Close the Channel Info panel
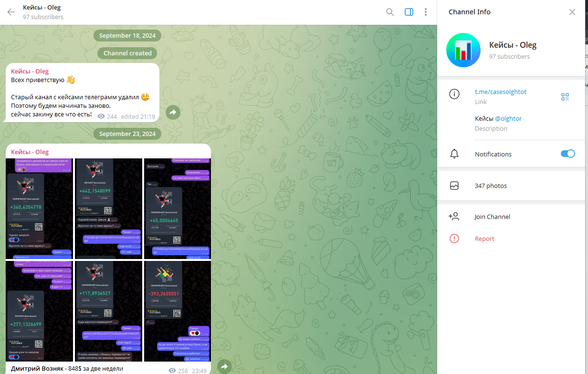 pos(572,12)
